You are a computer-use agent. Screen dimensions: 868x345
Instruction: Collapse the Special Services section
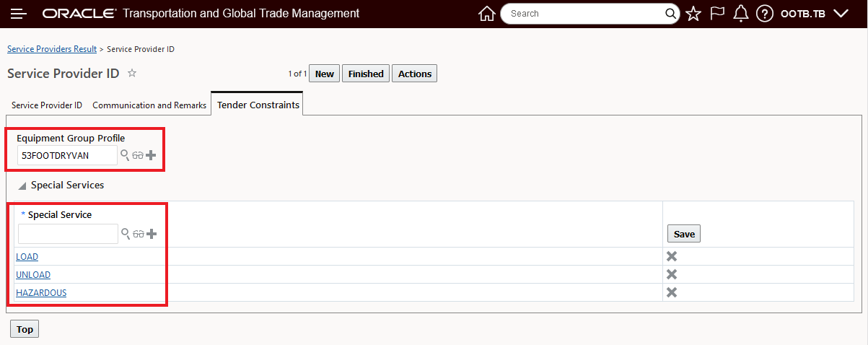pyautogui.click(x=22, y=185)
